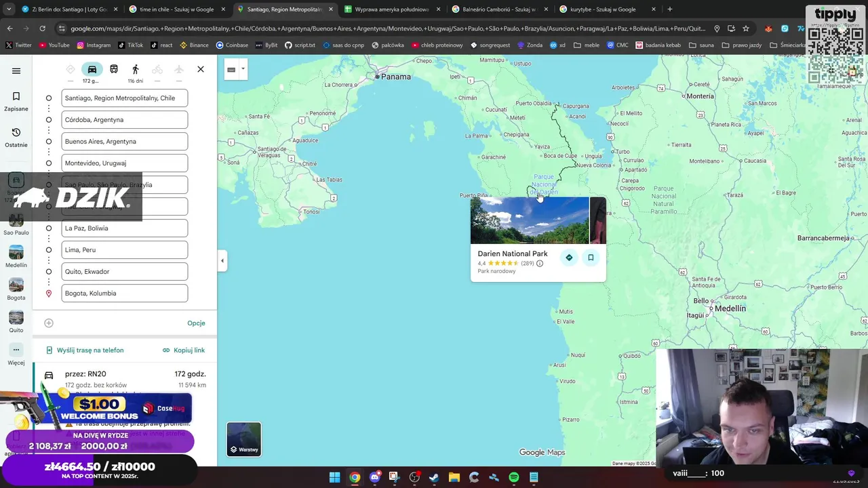Open Instagram bookmark

pyautogui.click(x=94, y=45)
